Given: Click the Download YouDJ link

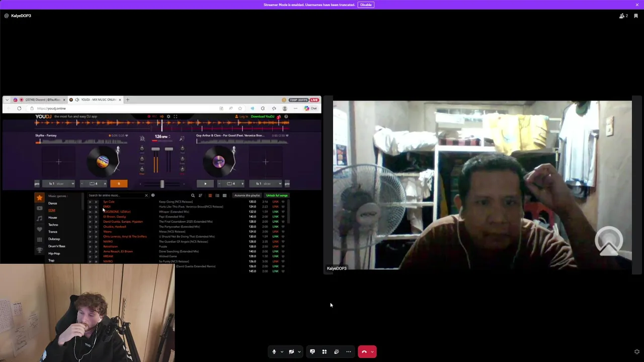Looking at the screenshot, I should (x=263, y=117).
